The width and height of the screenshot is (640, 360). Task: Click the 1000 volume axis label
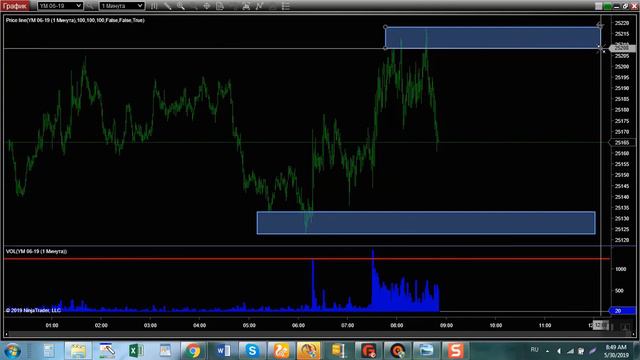click(620, 269)
